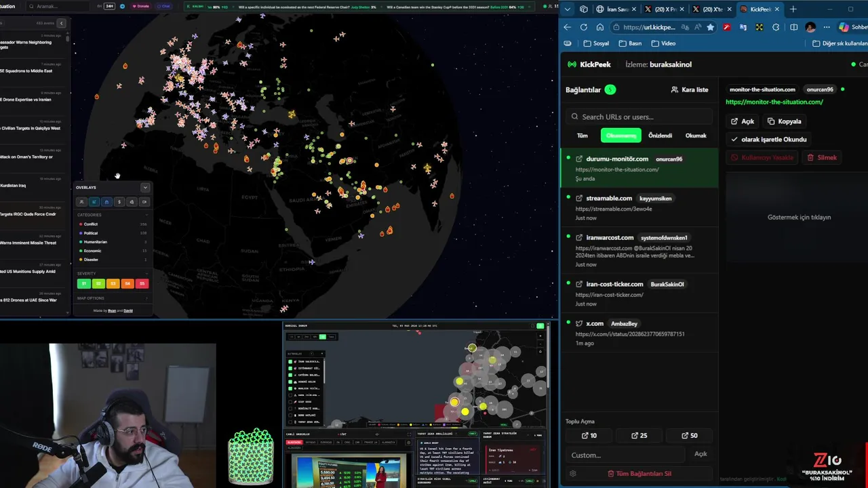The height and width of the screenshot is (488, 868).
Task: Click the Twitter bird icon for x.com
Action: pos(579,323)
